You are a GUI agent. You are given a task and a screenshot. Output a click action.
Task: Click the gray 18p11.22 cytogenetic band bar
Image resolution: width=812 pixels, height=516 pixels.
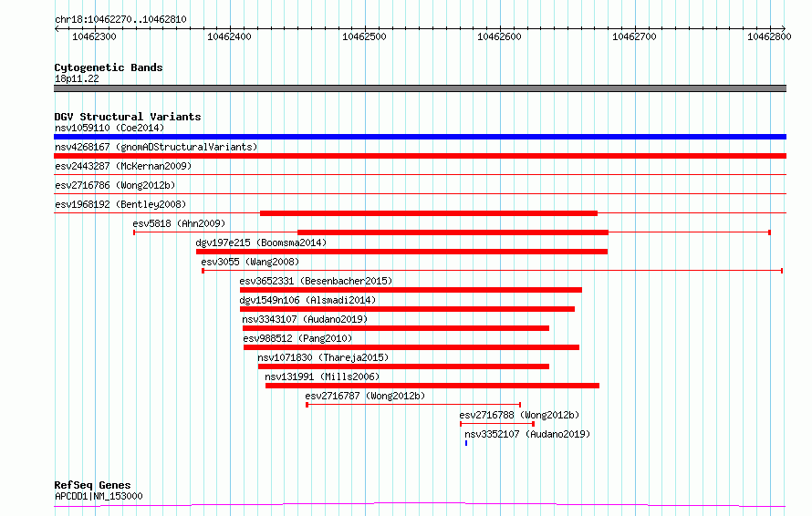[x=420, y=88]
